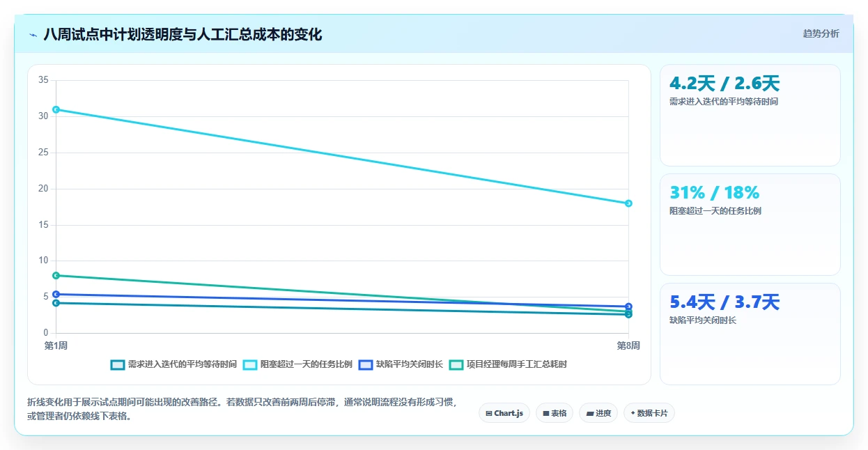
Task: Click the Chart.js tag chip
Action: pos(504,413)
